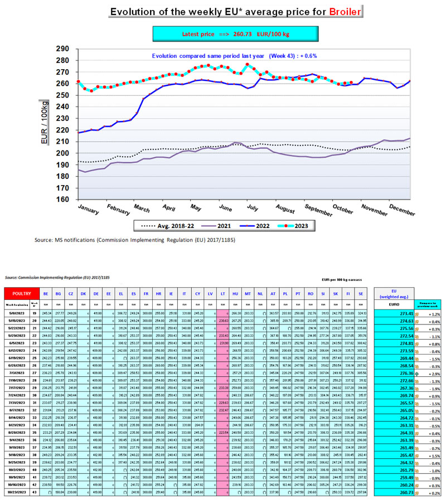The height and width of the screenshot is (504, 446).
Task: Click the cyan 2023 legend marker
Action: tap(285, 226)
